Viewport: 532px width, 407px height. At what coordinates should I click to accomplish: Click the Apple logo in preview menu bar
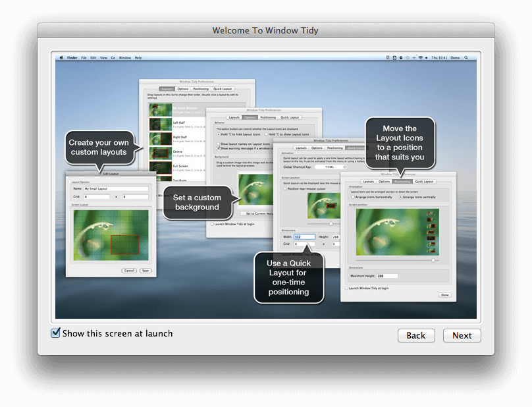(61, 58)
